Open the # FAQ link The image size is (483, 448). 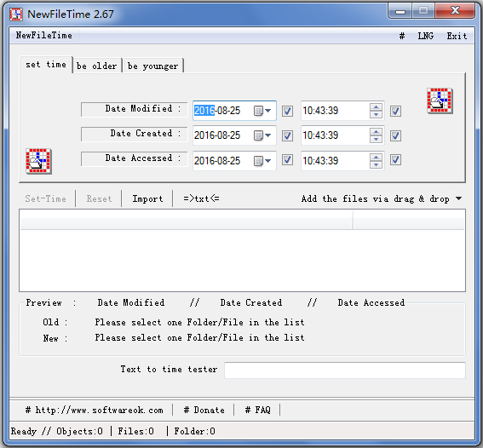[258, 410]
